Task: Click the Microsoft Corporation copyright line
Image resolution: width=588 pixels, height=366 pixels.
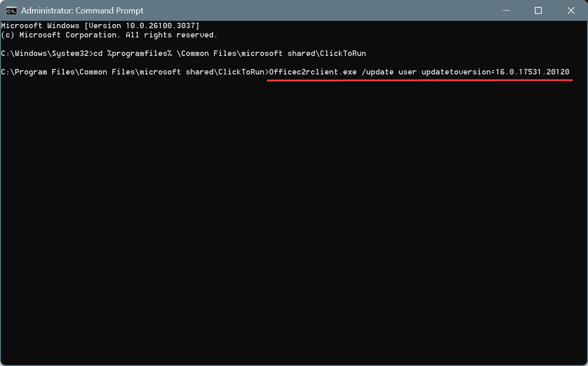Action: (x=109, y=35)
